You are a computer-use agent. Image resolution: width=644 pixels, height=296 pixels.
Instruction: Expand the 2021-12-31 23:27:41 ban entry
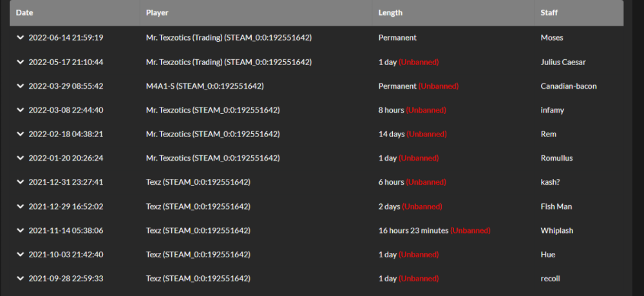point(21,182)
